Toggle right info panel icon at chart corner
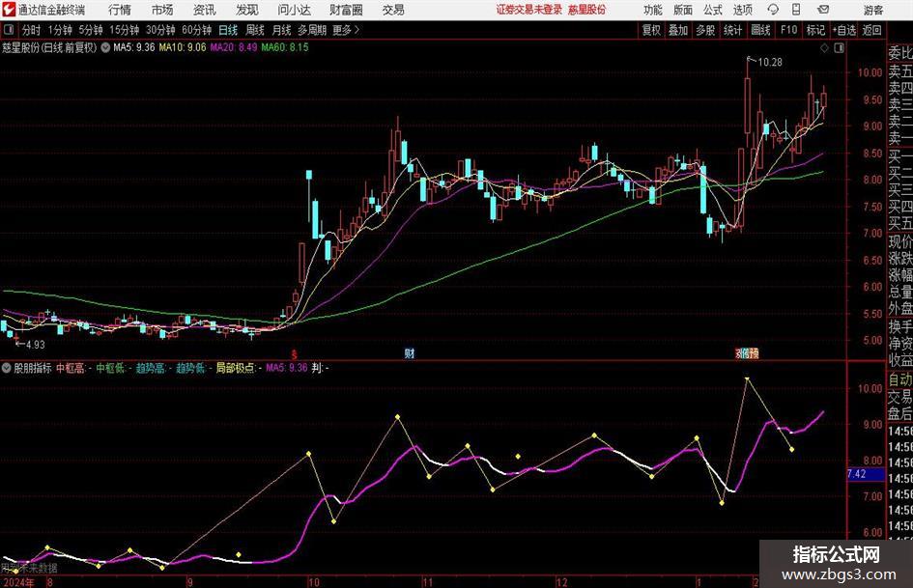This screenshot has width=913, height=588. click(839, 48)
